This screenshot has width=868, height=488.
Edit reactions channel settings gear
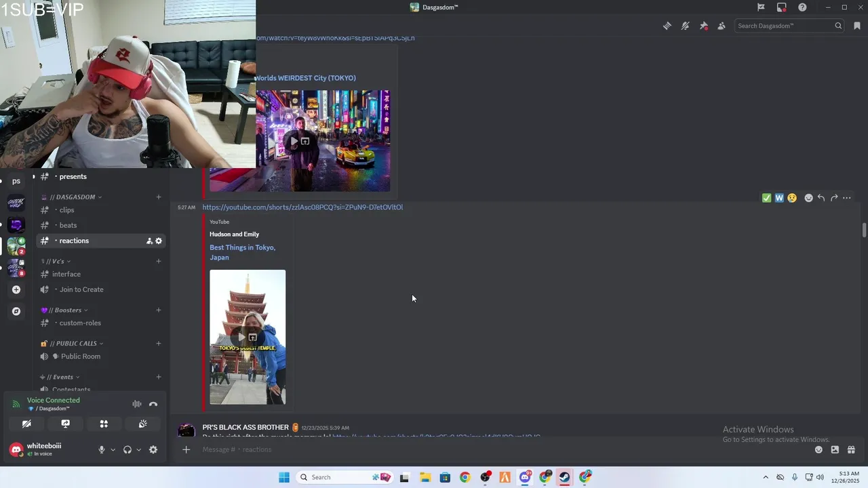[x=159, y=241]
